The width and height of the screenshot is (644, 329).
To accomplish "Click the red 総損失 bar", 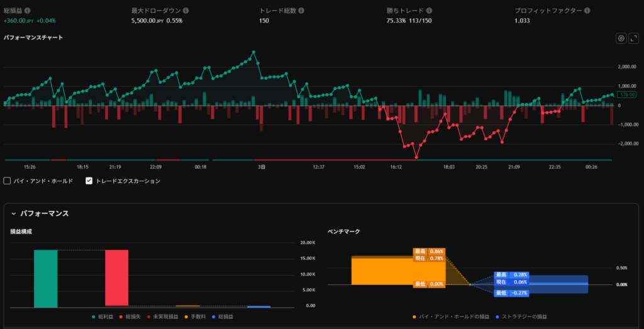I will [x=116, y=278].
